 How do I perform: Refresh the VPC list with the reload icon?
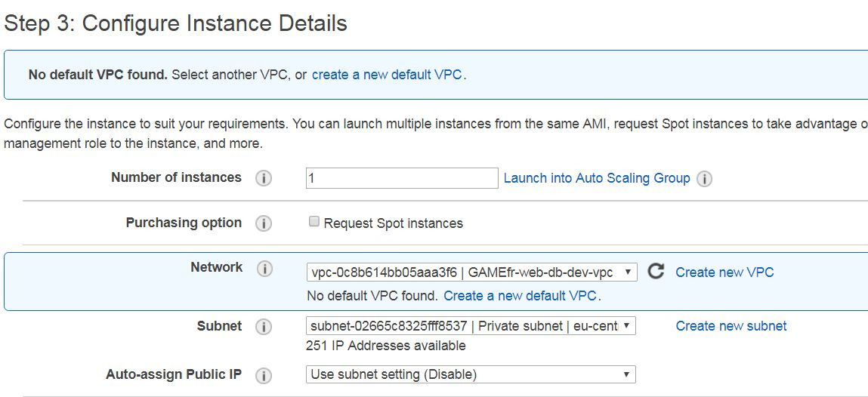tap(656, 271)
